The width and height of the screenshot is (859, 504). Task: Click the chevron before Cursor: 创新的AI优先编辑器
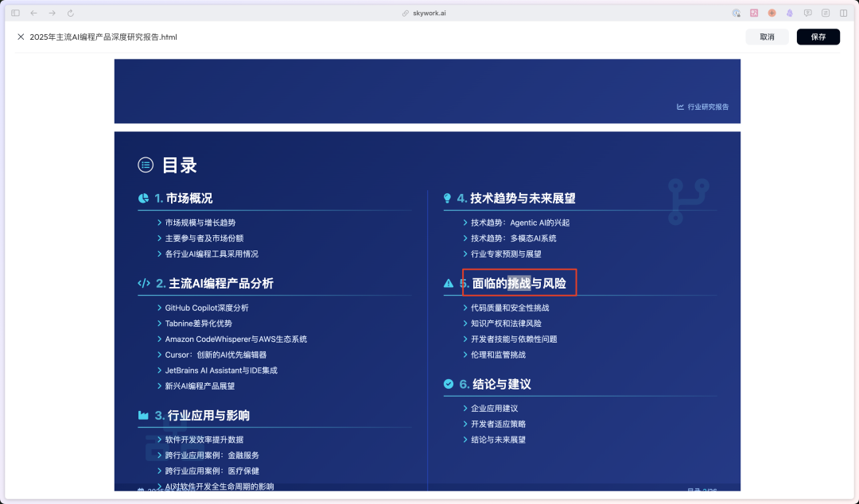pos(159,355)
